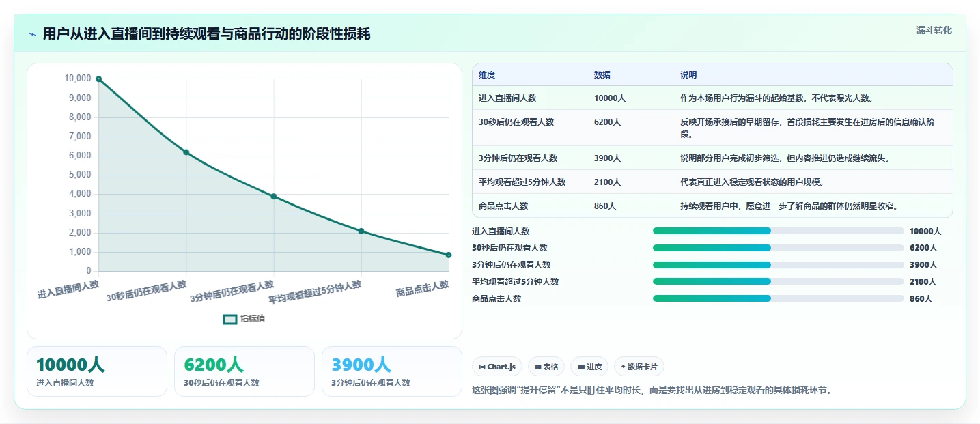Click the panel title 用户从进入直播间到持续观看
The height and width of the screenshot is (424, 980).
click(206, 34)
